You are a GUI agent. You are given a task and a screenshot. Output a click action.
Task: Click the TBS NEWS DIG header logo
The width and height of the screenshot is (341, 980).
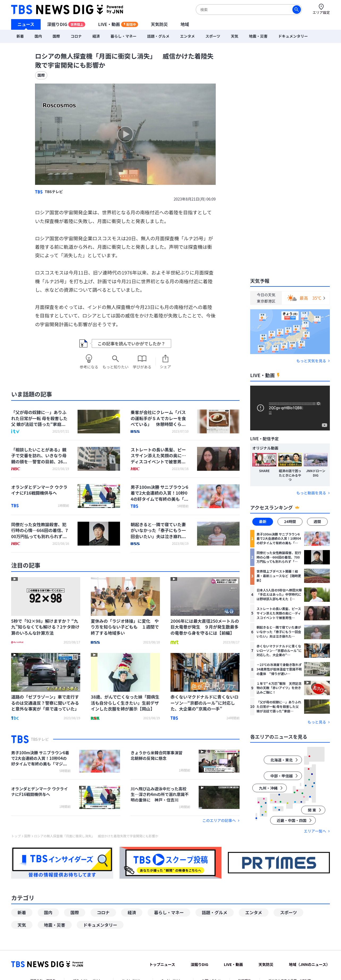pos(67,10)
